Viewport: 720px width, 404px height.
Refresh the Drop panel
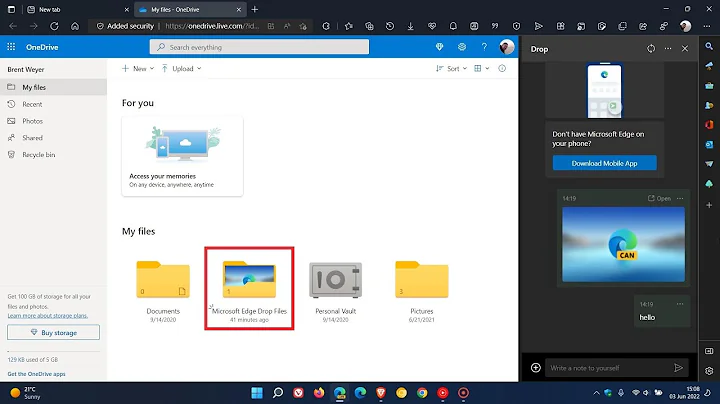[x=651, y=49]
